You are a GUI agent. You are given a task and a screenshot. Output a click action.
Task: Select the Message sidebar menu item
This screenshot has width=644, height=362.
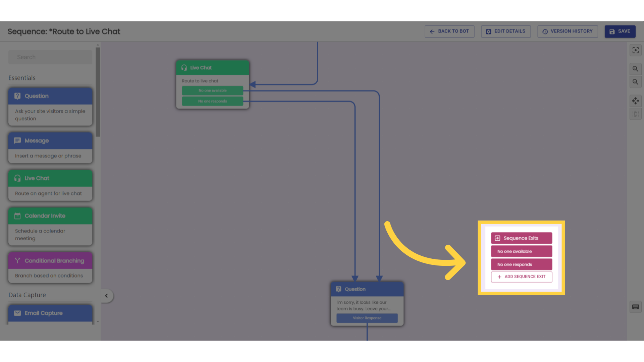[x=50, y=140]
